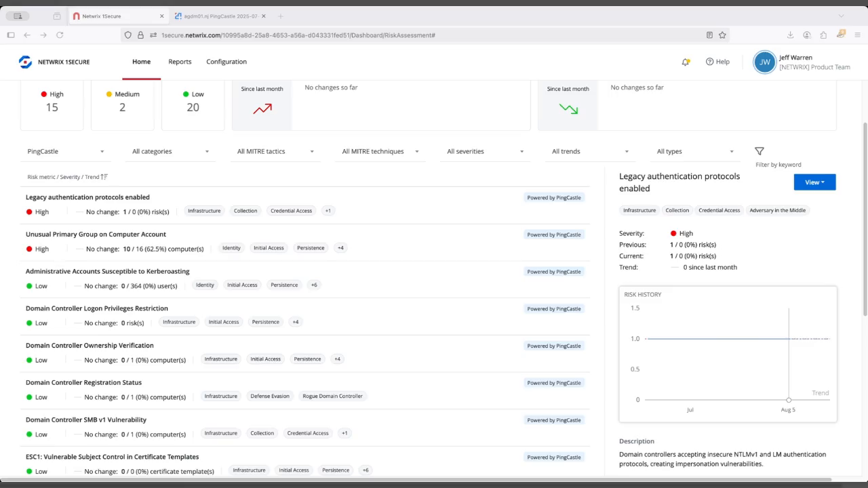Viewport: 868px width, 488px height.
Task: Click the page vertical scrollbar
Action: 865,219
